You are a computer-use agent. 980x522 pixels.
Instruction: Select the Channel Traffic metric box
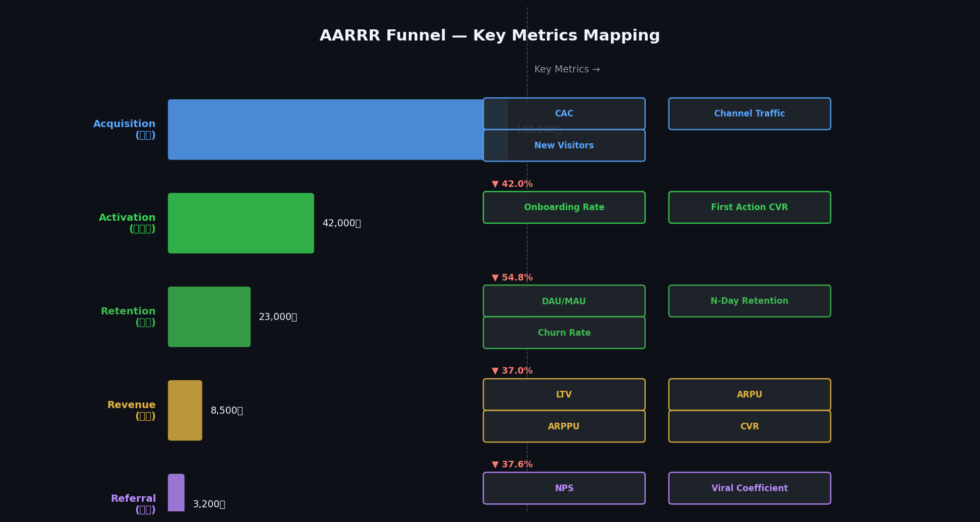749,114
